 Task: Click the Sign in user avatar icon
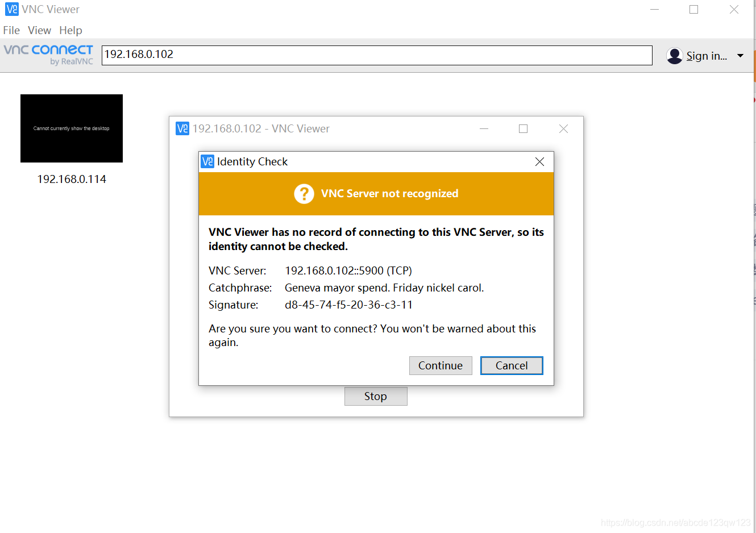(674, 56)
